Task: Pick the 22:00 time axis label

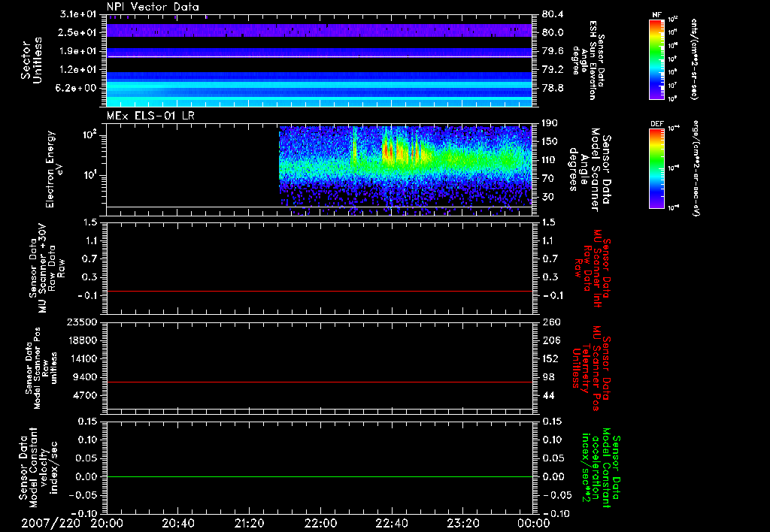Action: (x=320, y=522)
